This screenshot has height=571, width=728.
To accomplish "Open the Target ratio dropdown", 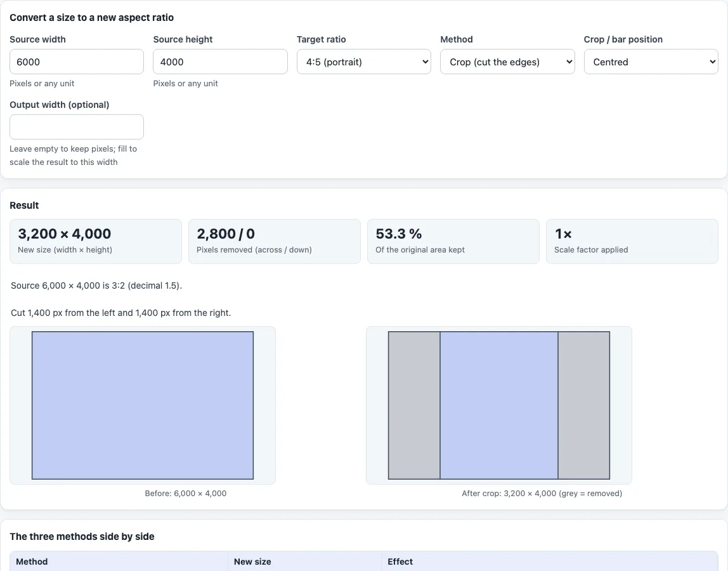I will coord(363,62).
